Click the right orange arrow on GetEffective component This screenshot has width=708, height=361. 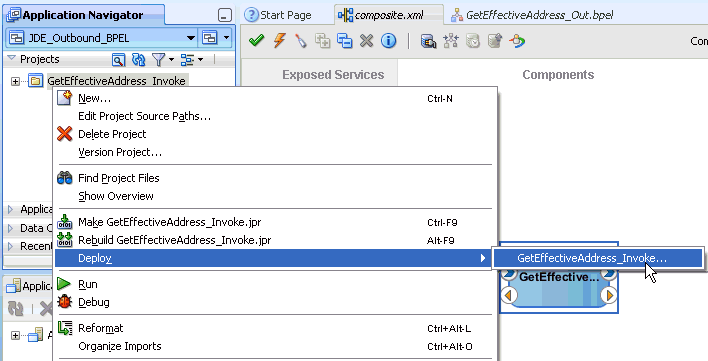(x=609, y=295)
